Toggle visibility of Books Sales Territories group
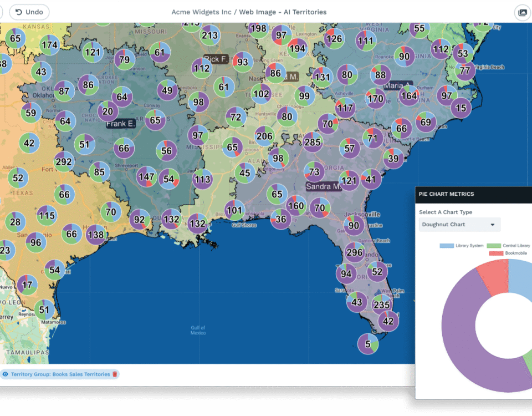532x416 pixels. pos(6,374)
